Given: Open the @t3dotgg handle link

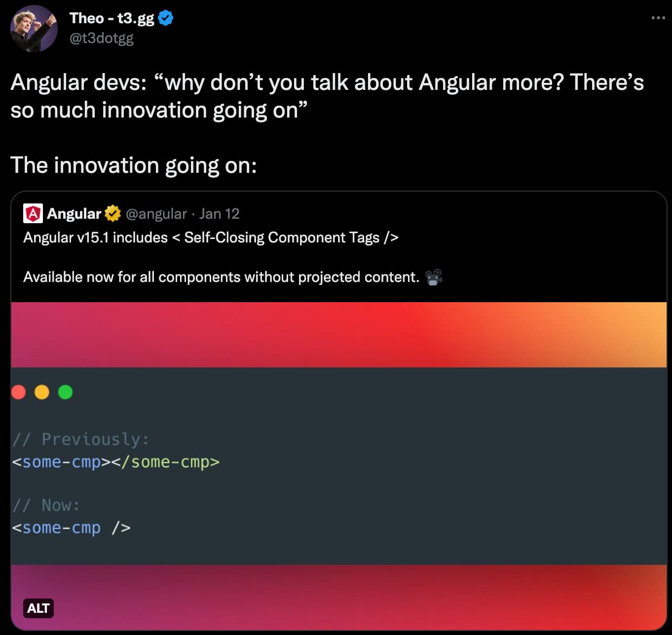Looking at the screenshot, I should click(101, 39).
